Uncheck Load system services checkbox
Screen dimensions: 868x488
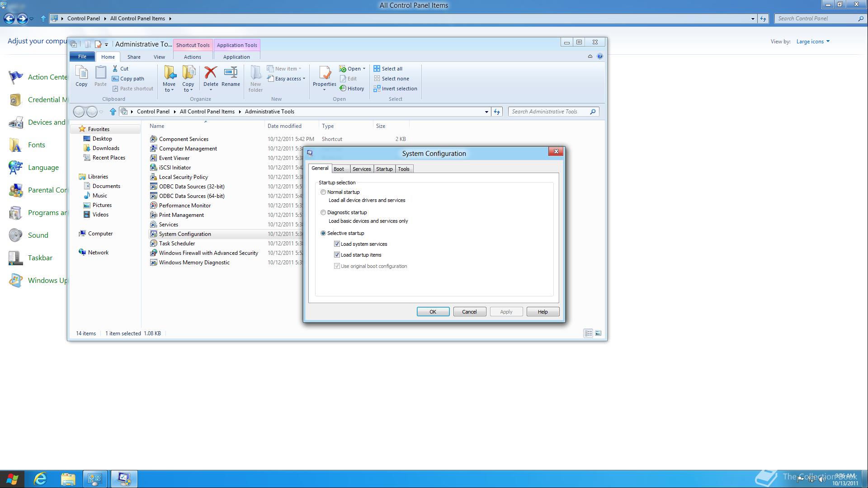pos(337,244)
